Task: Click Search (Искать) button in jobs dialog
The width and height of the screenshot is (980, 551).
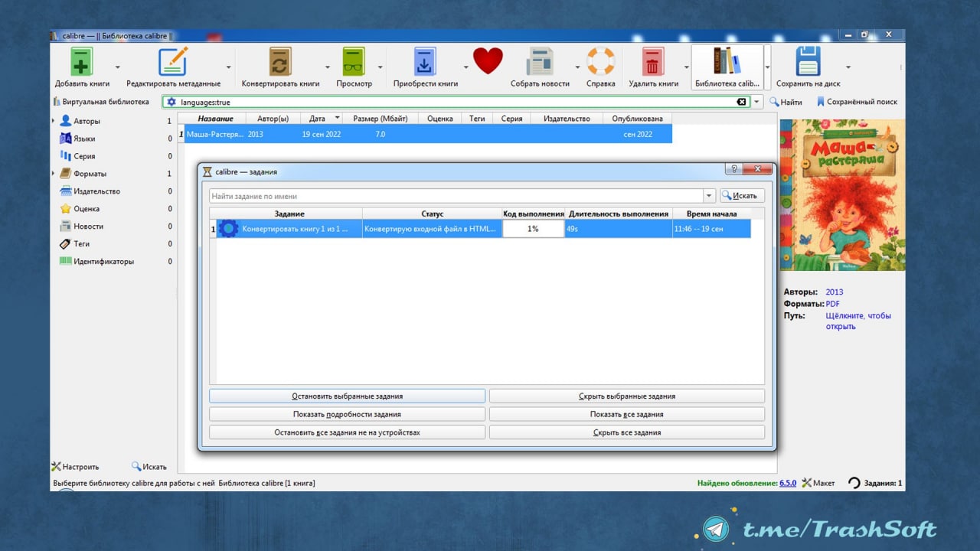Action: pyautogui.click(x=742, y=196)
